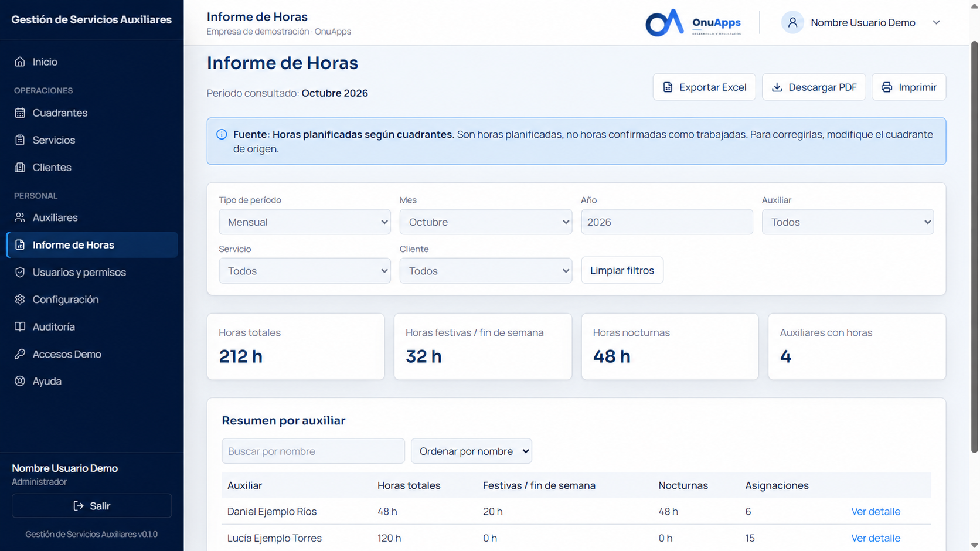Go to Cuadrantes in the sidebar

point(92,113)
